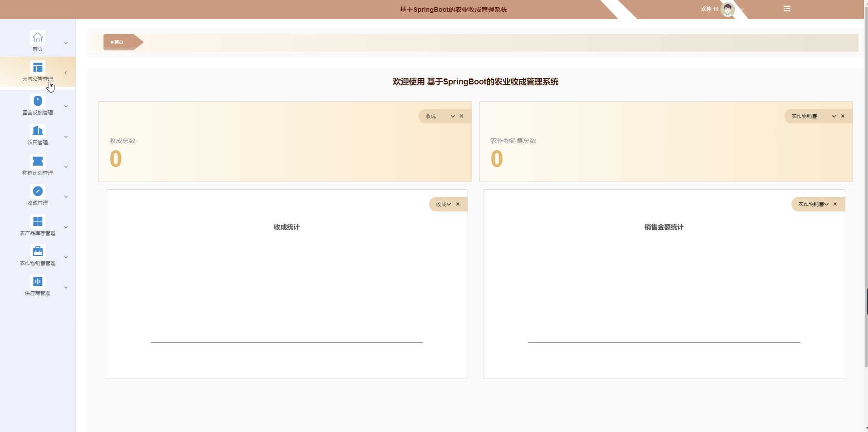This screenshot has height=432, width=868.
Task: Open the 天气公告管理 sidebar icon
Action: point(38,68)
